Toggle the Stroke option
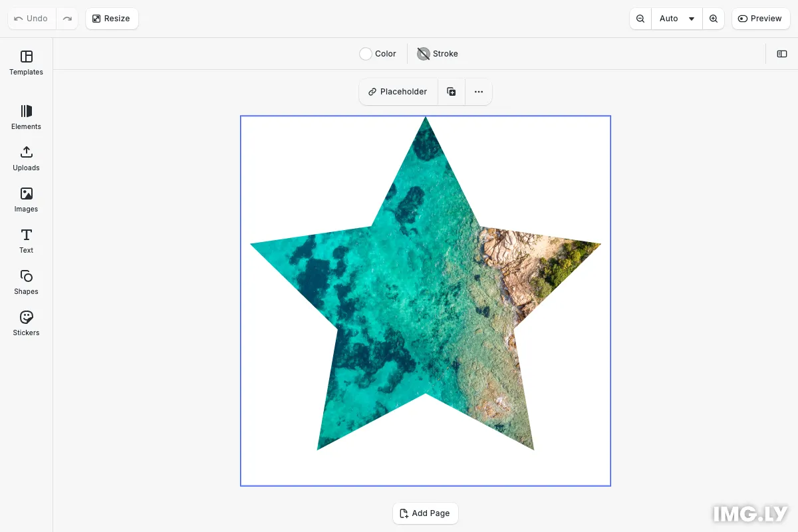The width and height of the screenshot is (798, 532). pos(438,54)
